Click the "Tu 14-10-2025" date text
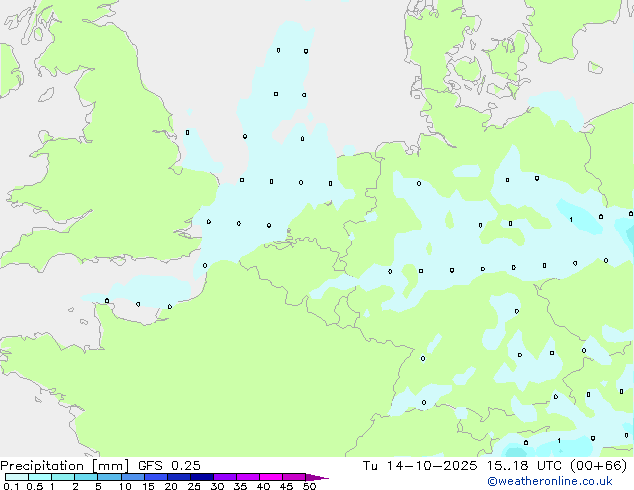 420,466
